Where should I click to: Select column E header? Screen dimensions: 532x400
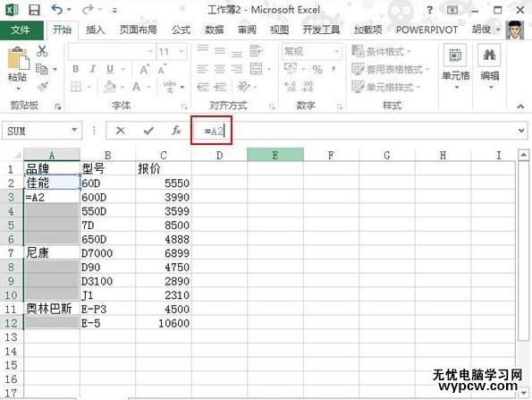[x=275, y=155]
